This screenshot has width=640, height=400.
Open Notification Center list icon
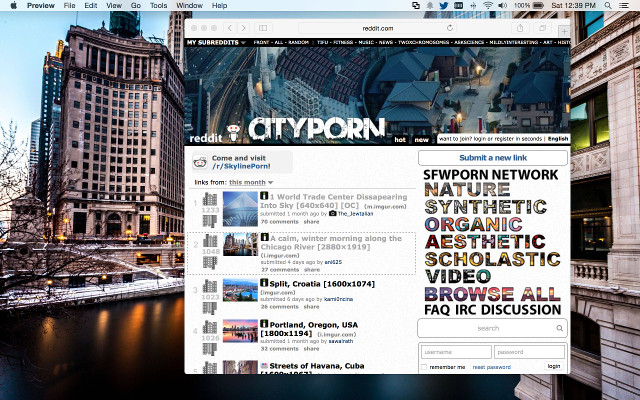coord(624,5)
